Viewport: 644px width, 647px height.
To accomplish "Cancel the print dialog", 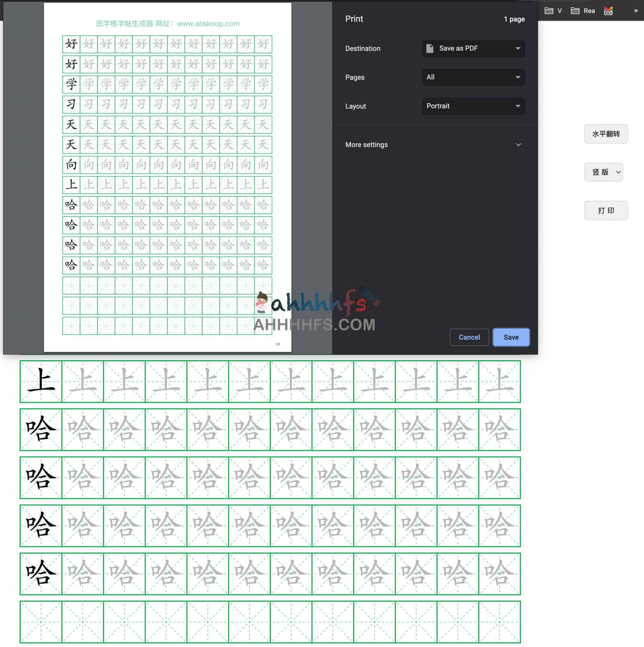I will [x=469, y=337].
